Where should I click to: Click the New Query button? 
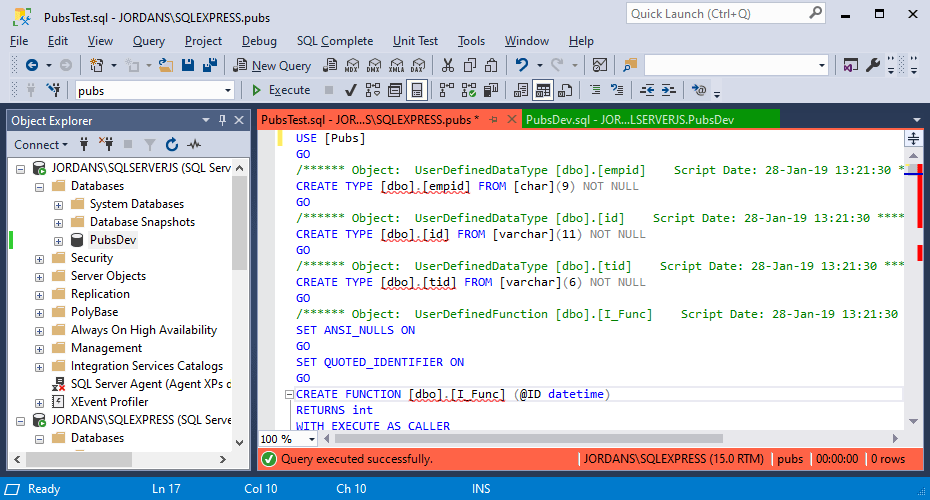point(272,65)
